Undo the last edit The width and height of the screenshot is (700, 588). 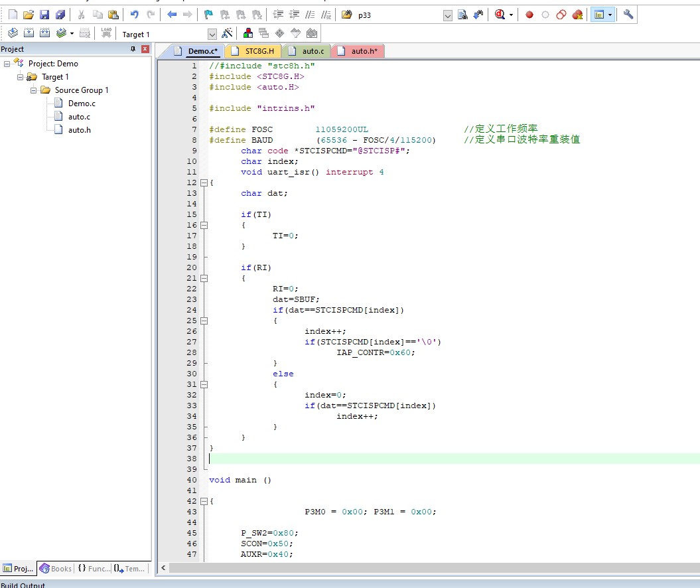point(135,15)
